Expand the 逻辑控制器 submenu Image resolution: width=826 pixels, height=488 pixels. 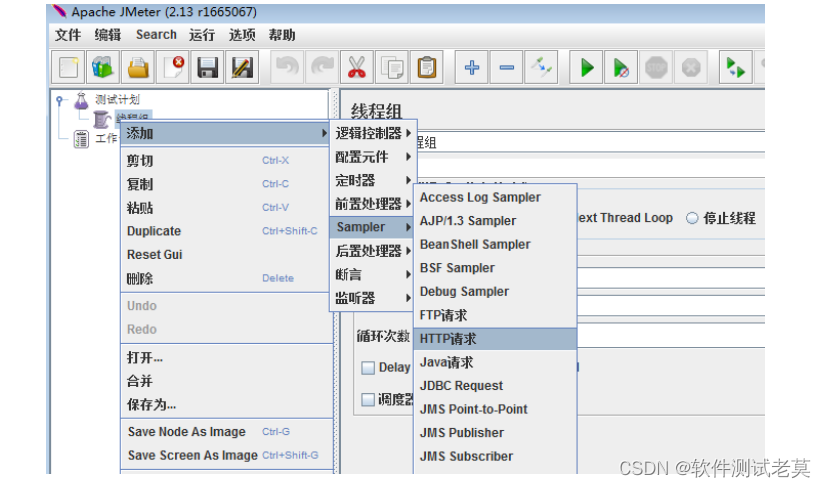373,133
